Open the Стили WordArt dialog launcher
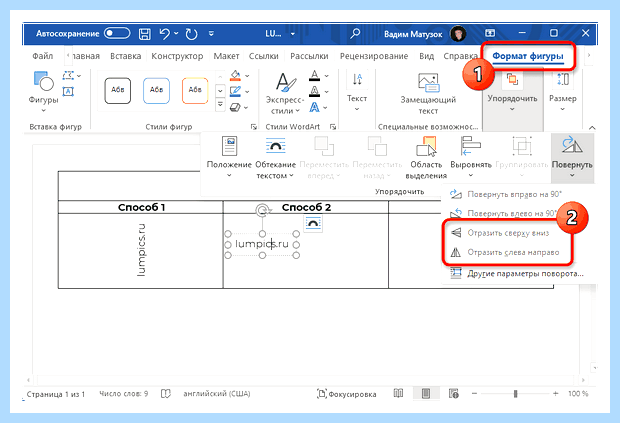The height and width of the screenshot is (423, 620). click(333, 127)
